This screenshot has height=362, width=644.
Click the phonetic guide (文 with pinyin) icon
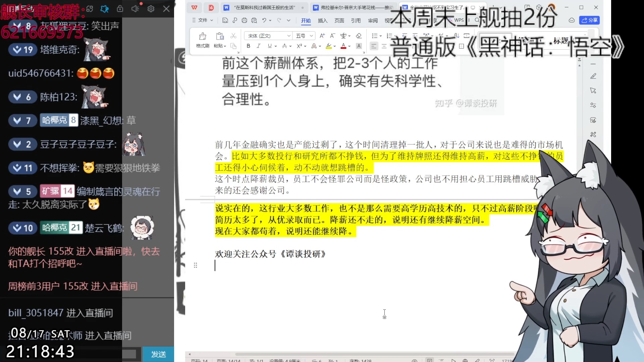[343, 36]
